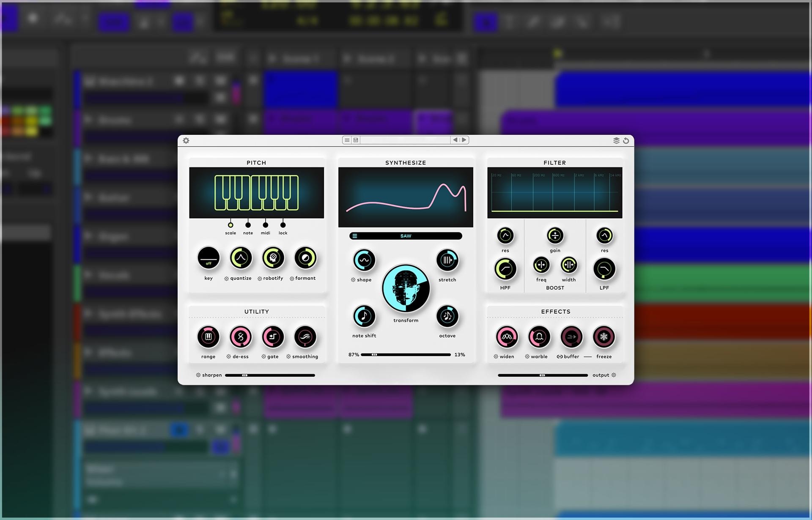Open the preset list menu icon
Screen dimensions: 812x520
point(347,140)
